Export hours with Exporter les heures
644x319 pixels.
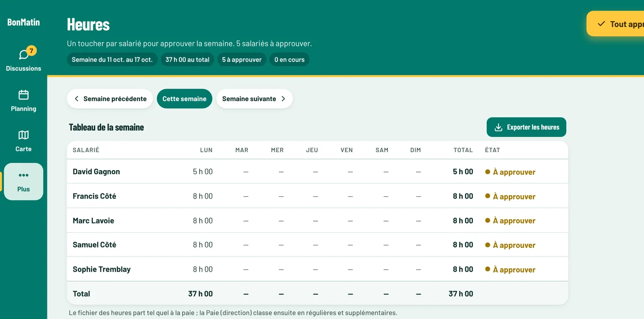coord(526,127)
